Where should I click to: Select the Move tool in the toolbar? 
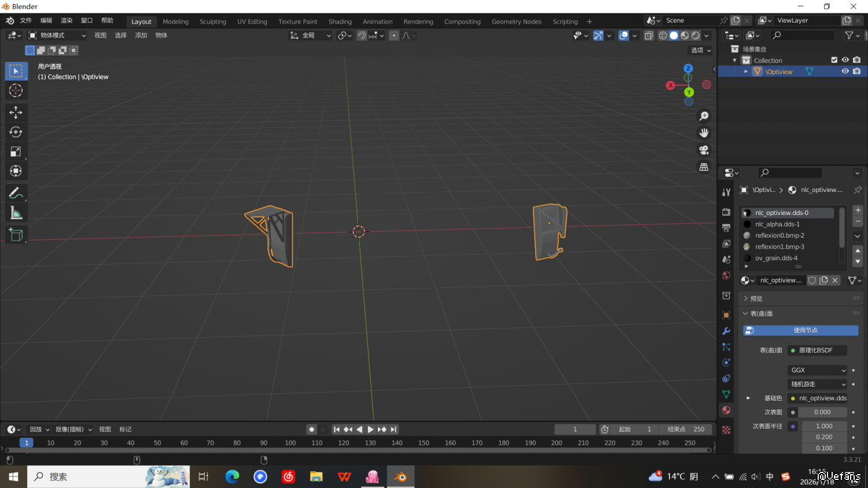coord(16,112)
